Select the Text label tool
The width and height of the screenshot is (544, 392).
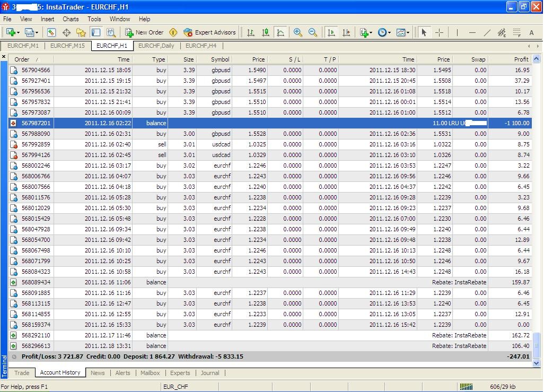[531, 32]
